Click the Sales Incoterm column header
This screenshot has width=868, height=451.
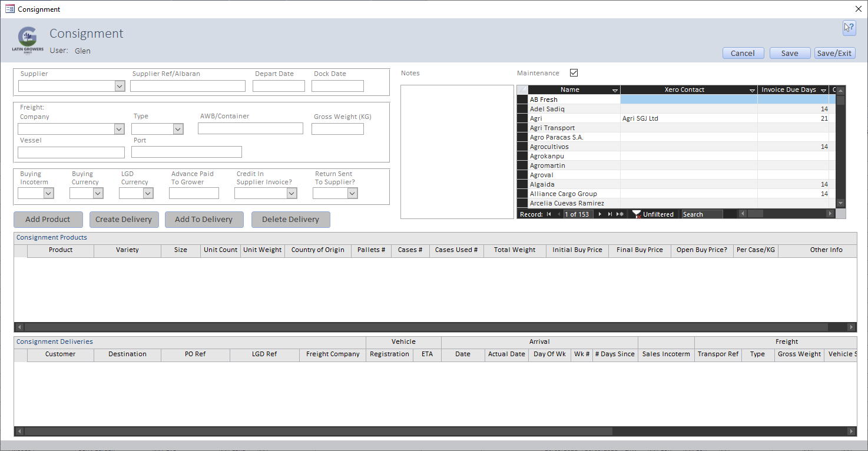point(666,354)
